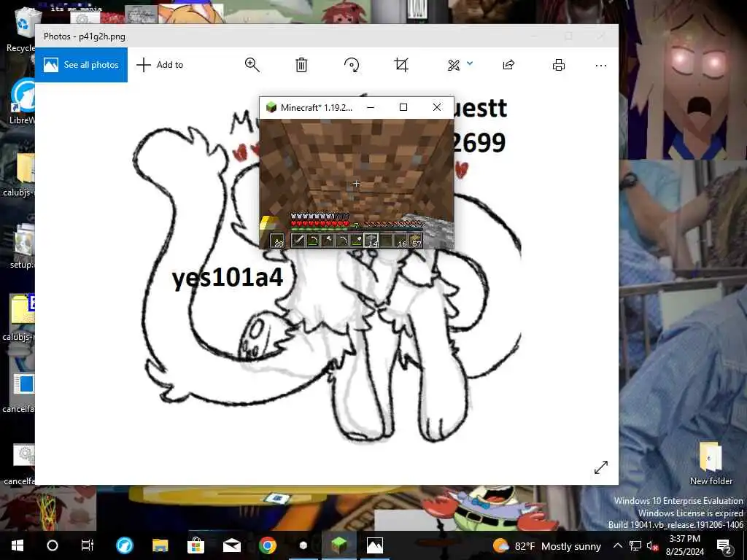Select the Zoom magnifier icon in Photos
The image size is (747, 560).
pos(252,65)
